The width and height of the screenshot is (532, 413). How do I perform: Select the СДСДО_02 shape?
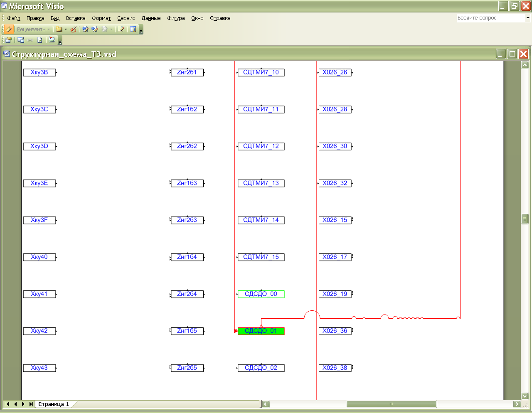(261, 368)
